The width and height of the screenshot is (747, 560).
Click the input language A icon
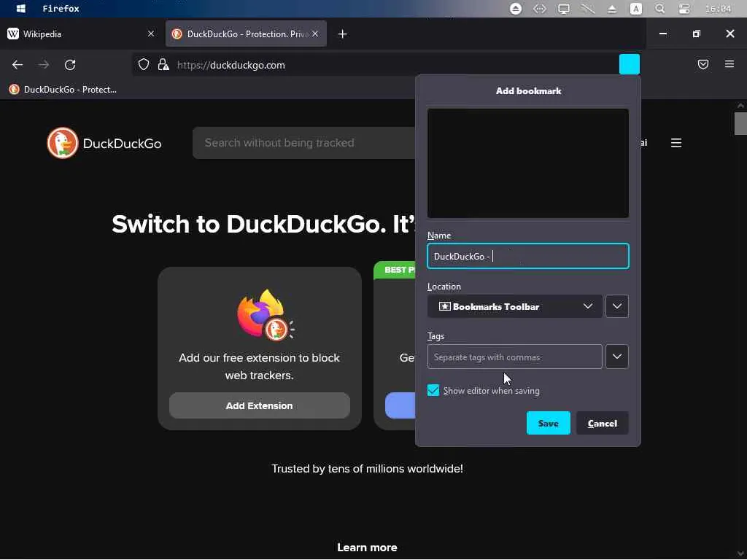(x=636, y=9)
